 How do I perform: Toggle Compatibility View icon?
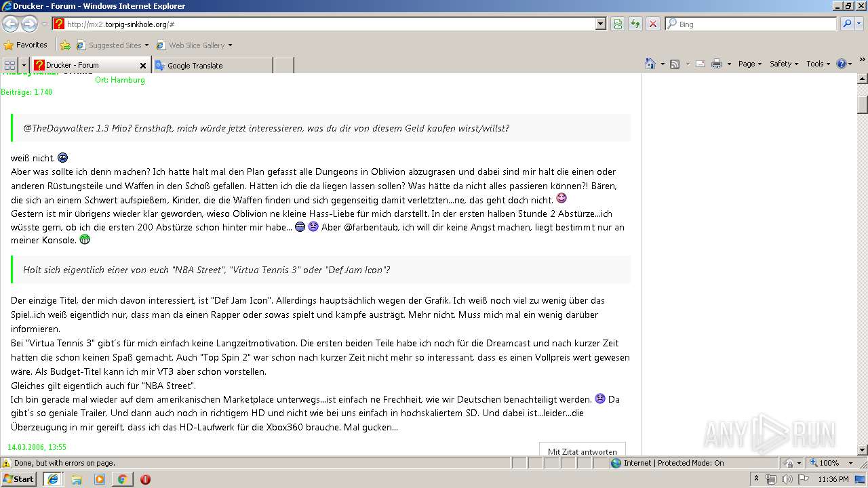point(618,24)
